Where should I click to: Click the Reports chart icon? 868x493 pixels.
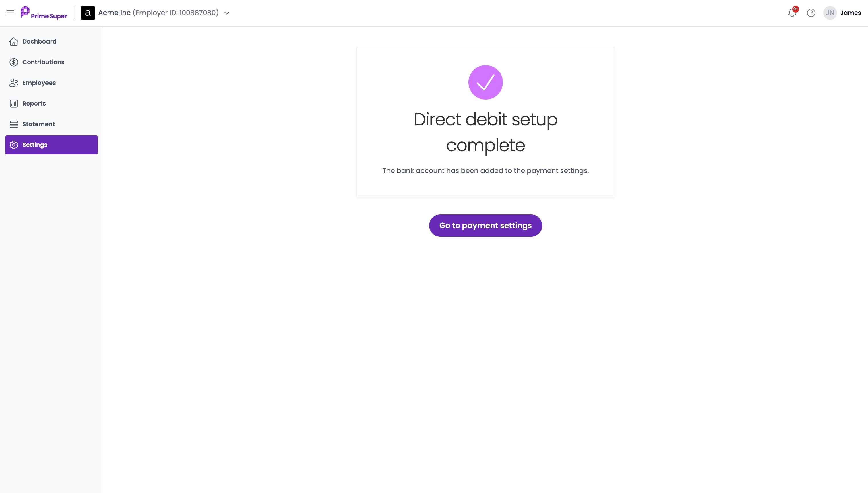pos(13,103)
